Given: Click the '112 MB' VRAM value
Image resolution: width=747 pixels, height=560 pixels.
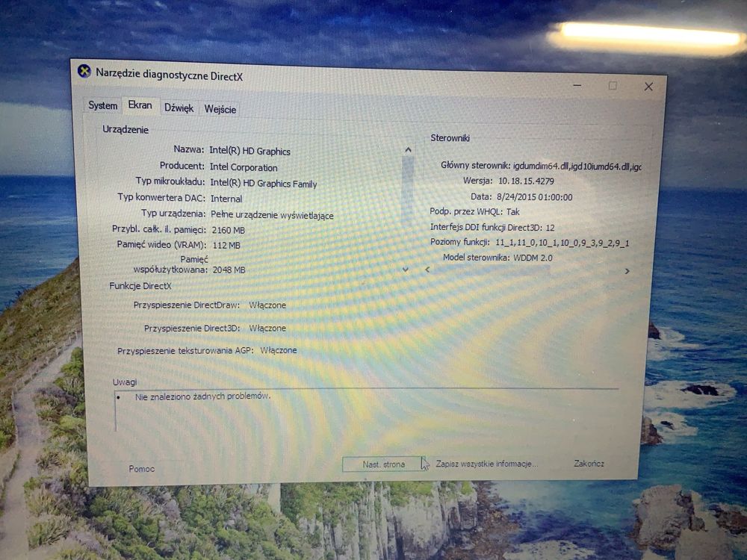Looking at the screenshot, I should click(x=226, y=245).
